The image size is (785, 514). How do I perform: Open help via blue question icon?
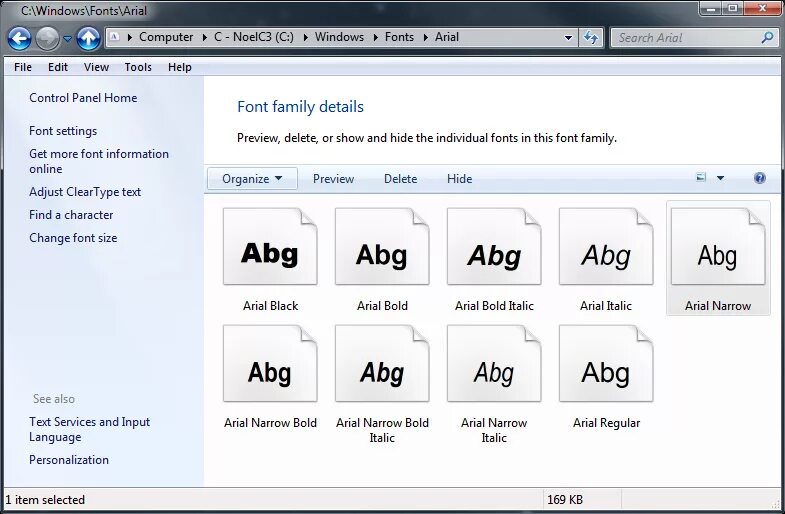click(759, 178)
